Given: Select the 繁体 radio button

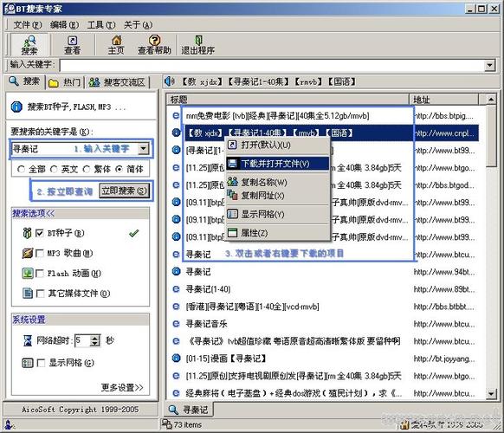Looking at the screenshot, I should 87,169.
